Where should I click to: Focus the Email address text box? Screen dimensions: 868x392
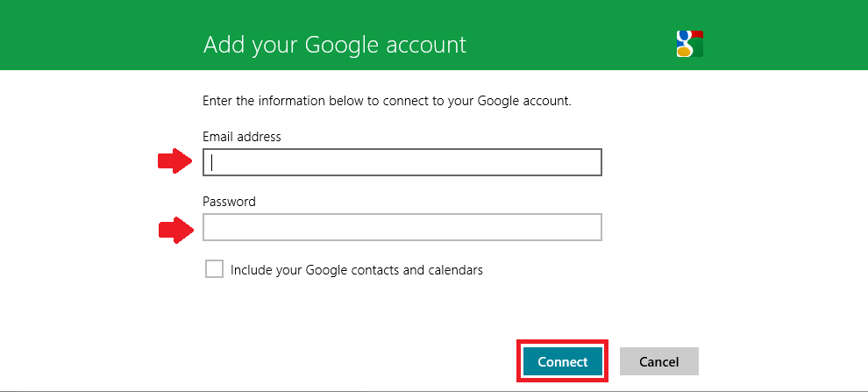(x=402, y=162)
